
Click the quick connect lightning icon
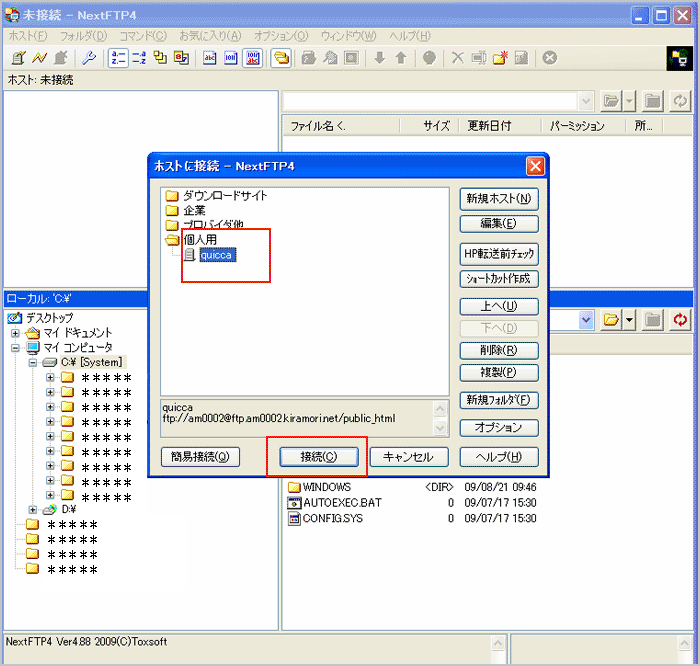pyautogui.click(x=39, y=58)
